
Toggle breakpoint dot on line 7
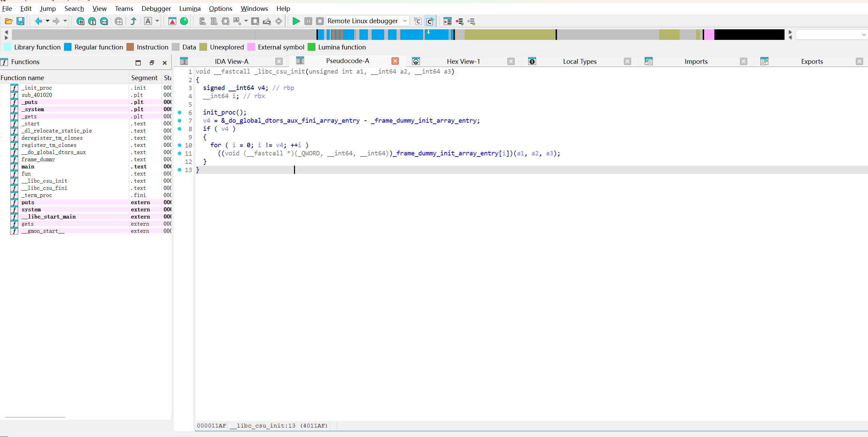180,121
